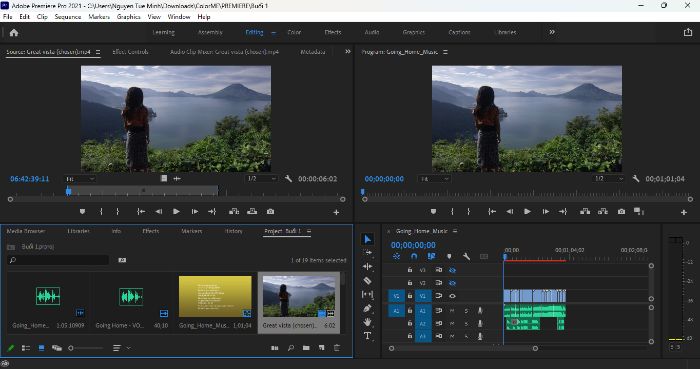Open Comparison View in Program monitor
Screen dimensions: 700x369
pos(639,211)
